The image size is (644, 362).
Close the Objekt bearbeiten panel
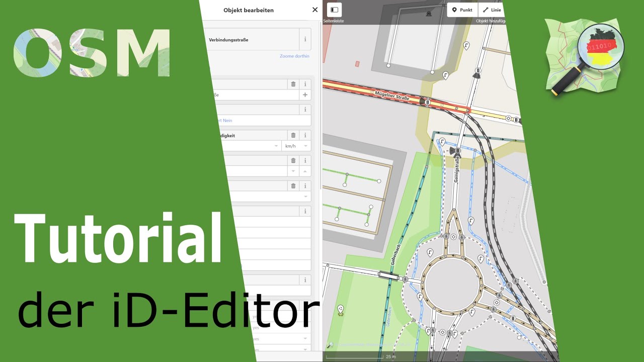pyautogui.click(x=315, y=10)
